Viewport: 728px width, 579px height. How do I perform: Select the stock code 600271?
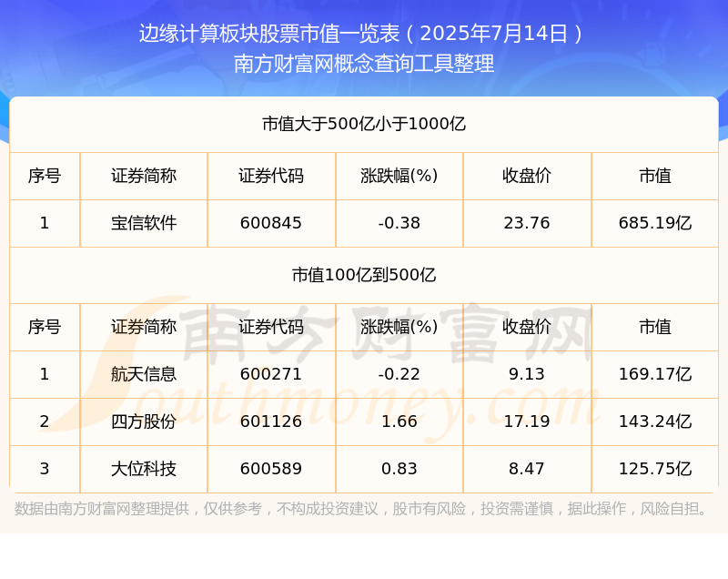coord(271,374)
